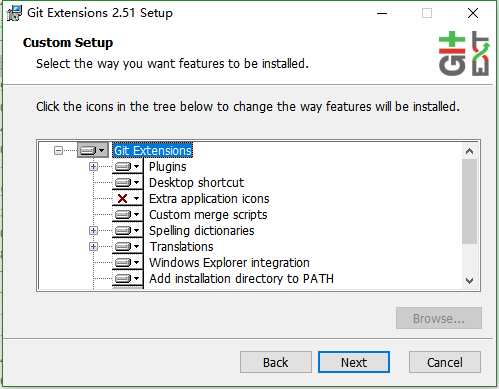This screenshot has height=389, width=499.
Task: Open install-state icon for Add installation directory to PATH
Action: (x=127, y=278)
